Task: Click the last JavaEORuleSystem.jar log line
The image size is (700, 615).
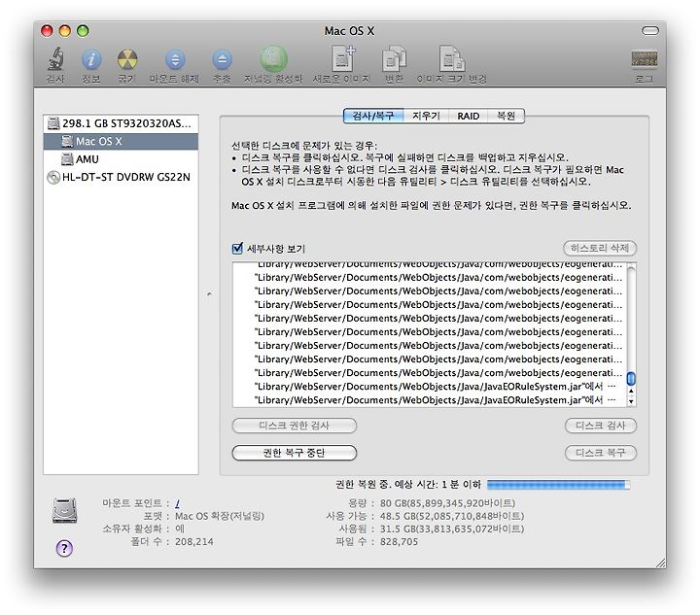Action: [436, 400]
